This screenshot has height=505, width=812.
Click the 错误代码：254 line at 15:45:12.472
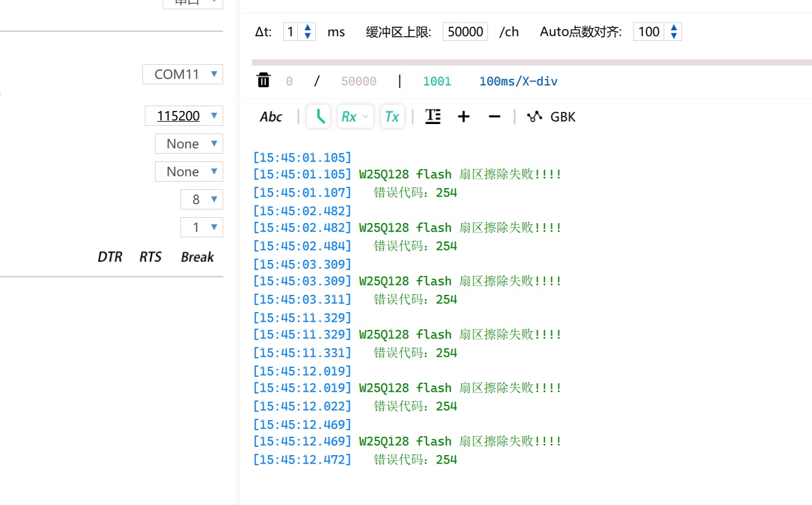415,459
